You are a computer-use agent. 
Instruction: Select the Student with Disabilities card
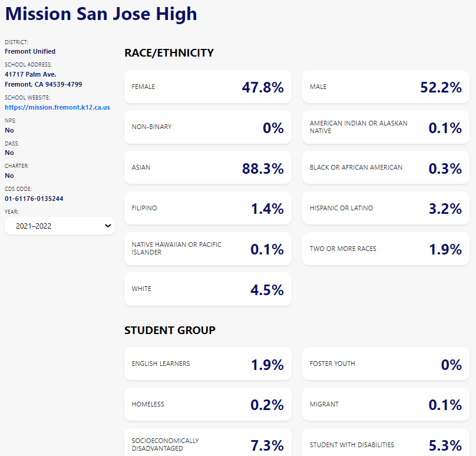(x=385, y=444)
